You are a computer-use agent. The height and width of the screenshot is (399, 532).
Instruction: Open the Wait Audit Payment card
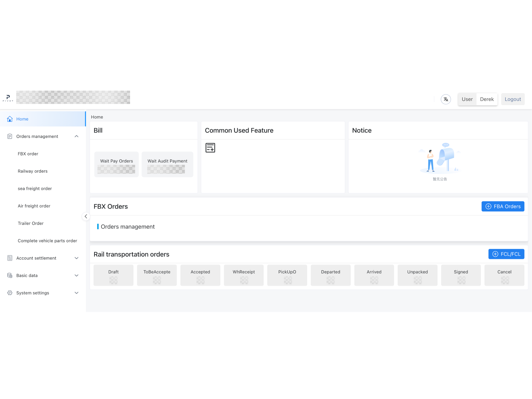[x=167, y=164]
